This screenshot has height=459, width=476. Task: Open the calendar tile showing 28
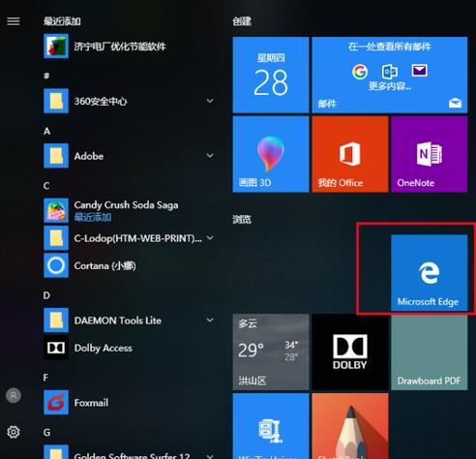[x=271, y=75]
